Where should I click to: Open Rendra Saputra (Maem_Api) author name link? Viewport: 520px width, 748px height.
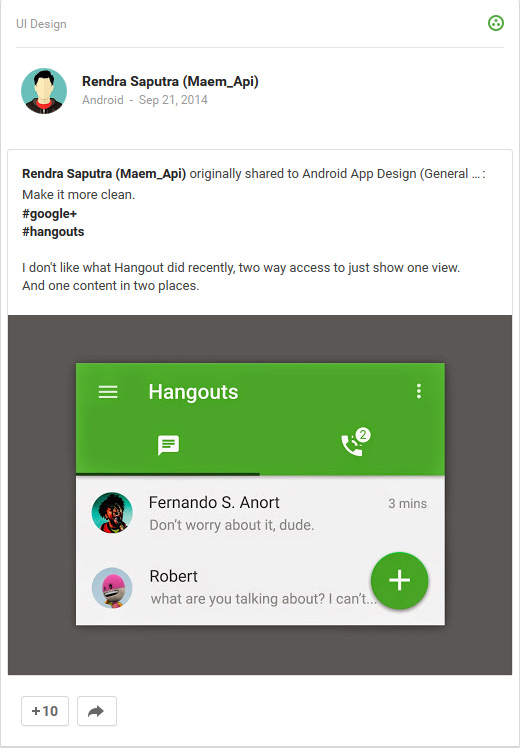tap(170, 82)
